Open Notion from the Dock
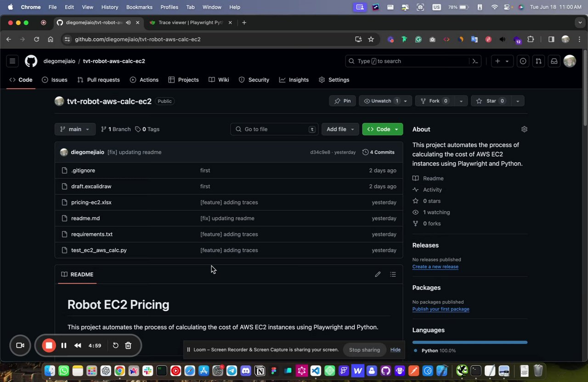This screenshot has height=382, width=588. pyautogui.click(x=260, y=371)
